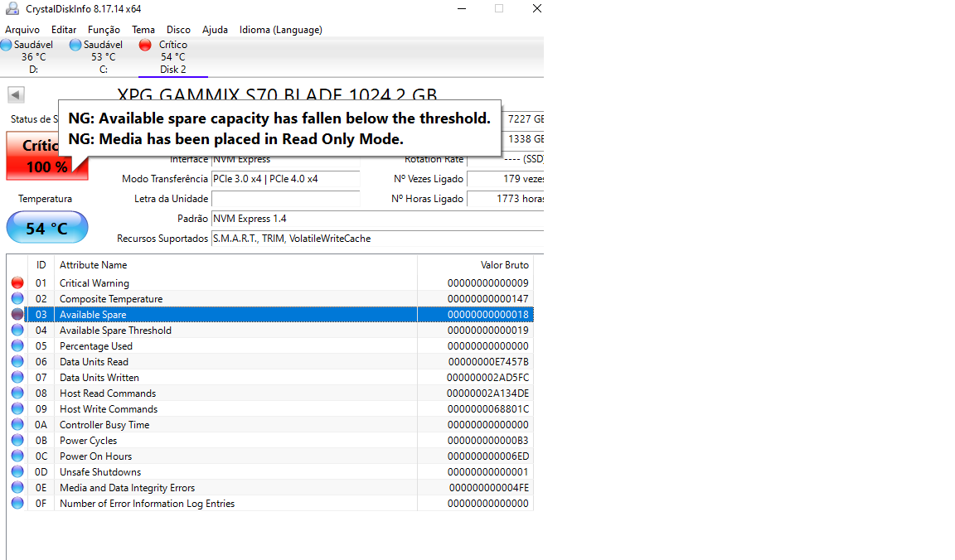
Task: Open the Arquivo menu
Action: click(x=22, y=30)
